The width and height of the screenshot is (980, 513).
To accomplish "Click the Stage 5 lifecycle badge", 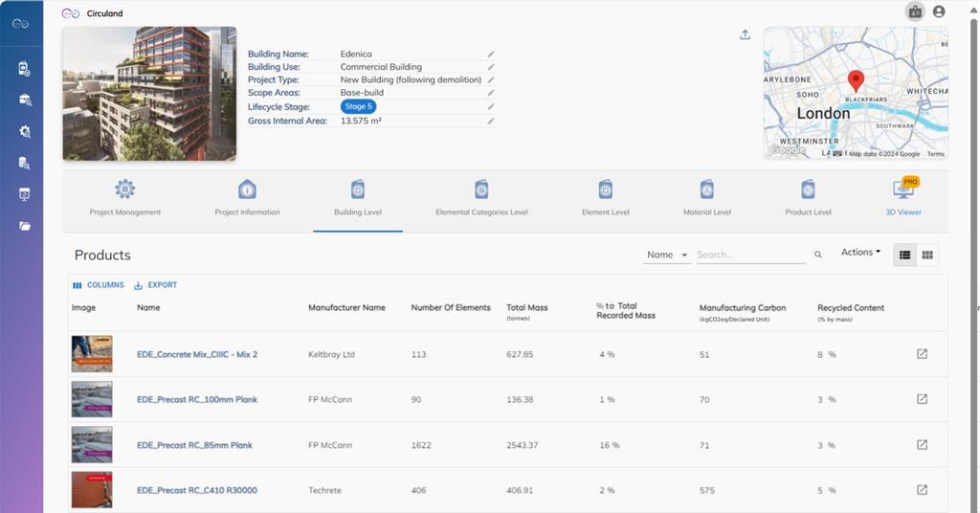I will (x=358, y=107).
